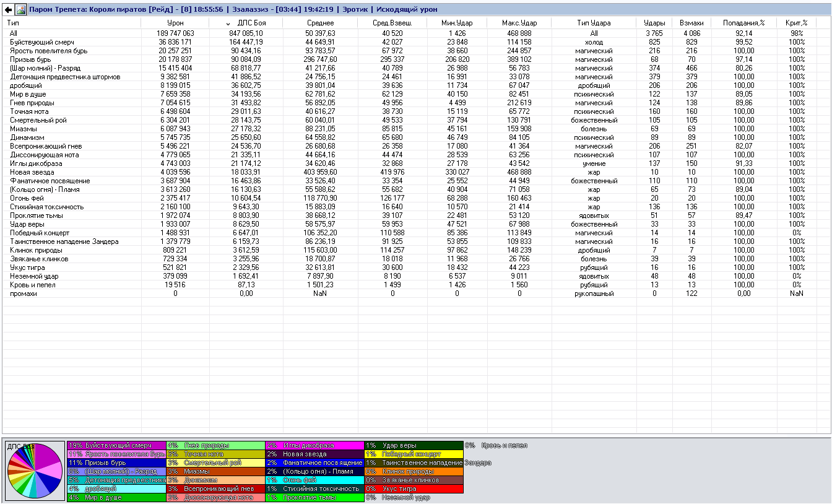
Task: Select the Гнев природы table row
Action: tap(416, 103)
